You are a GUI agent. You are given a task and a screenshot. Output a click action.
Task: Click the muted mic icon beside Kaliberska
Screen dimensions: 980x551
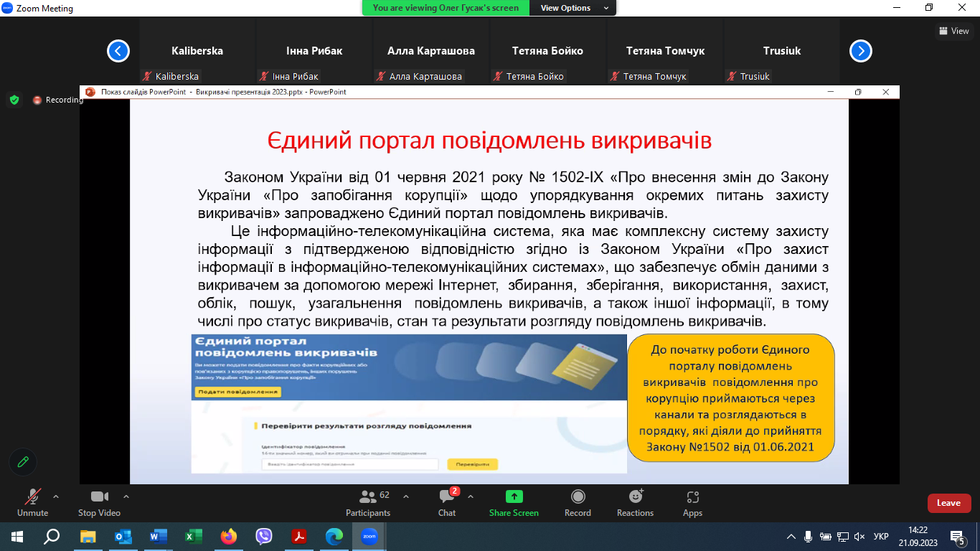click(x=147, y=76)
